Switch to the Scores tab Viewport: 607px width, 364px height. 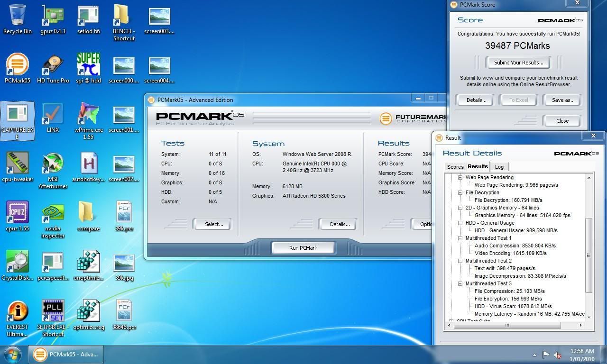[x=455, y=167]
